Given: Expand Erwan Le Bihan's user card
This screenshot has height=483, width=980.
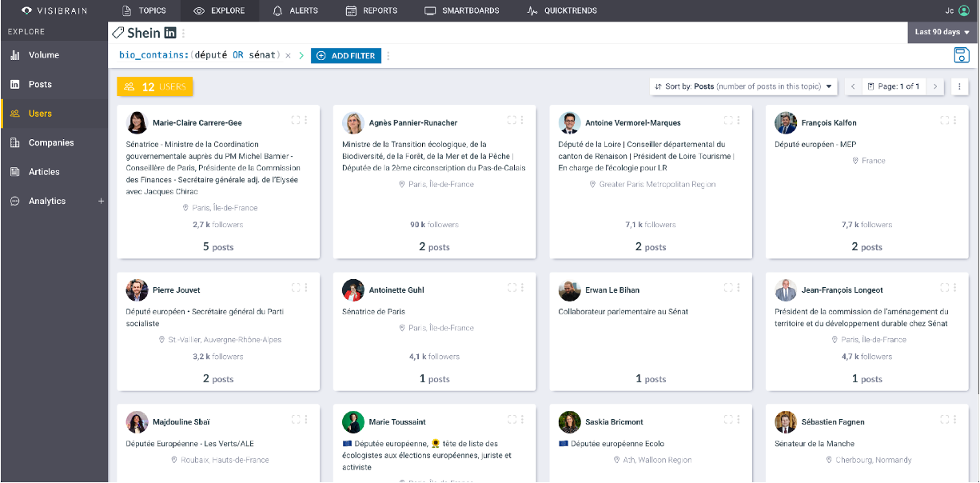Looking at the screenshot, I should click(728, 286).
